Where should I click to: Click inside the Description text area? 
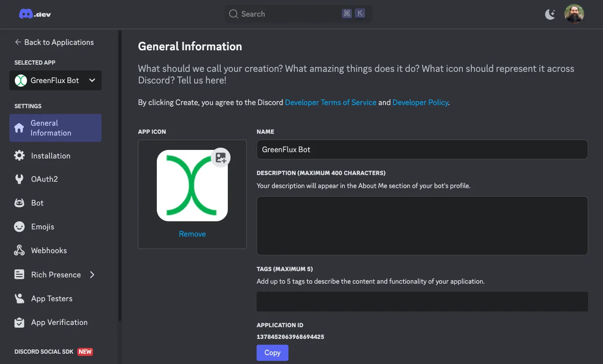(422, 225)
